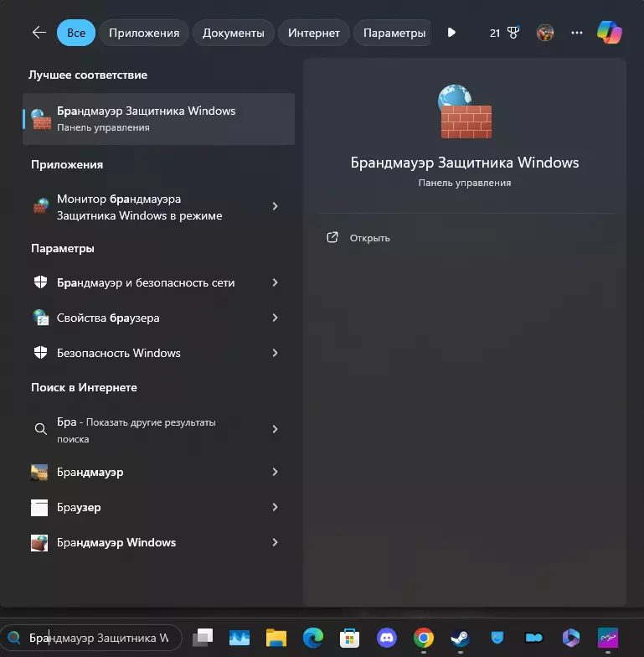Click the Брандмауэр suggestion thumbnail
The width and height of the screenshot is (644, 657).
click(x=39, y=473)
